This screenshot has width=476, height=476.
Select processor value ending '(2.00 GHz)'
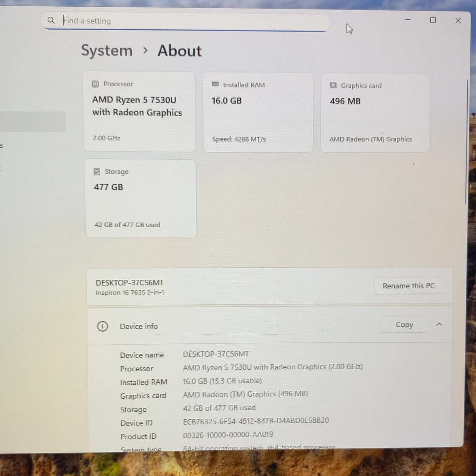click(x=273, y=367)
